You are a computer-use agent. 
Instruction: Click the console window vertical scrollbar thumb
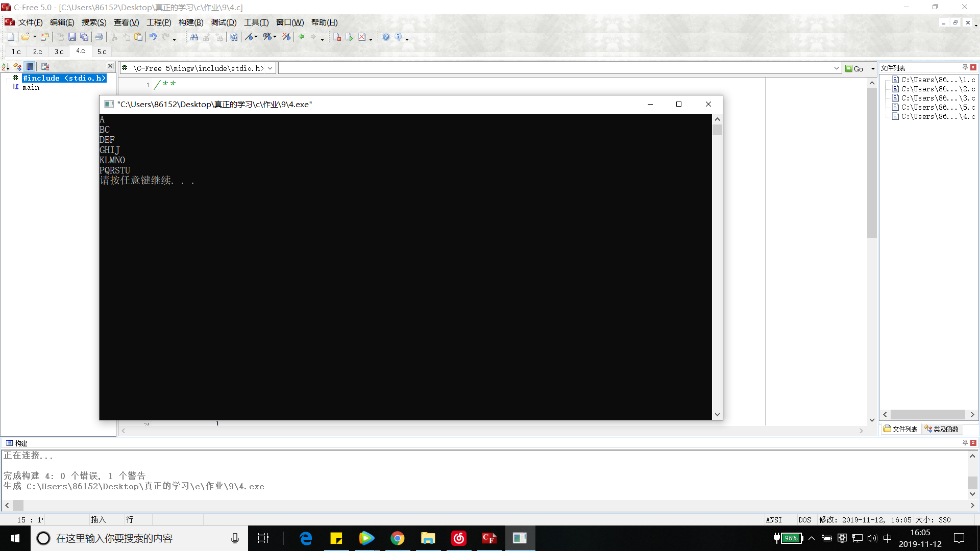pos(717,130)
